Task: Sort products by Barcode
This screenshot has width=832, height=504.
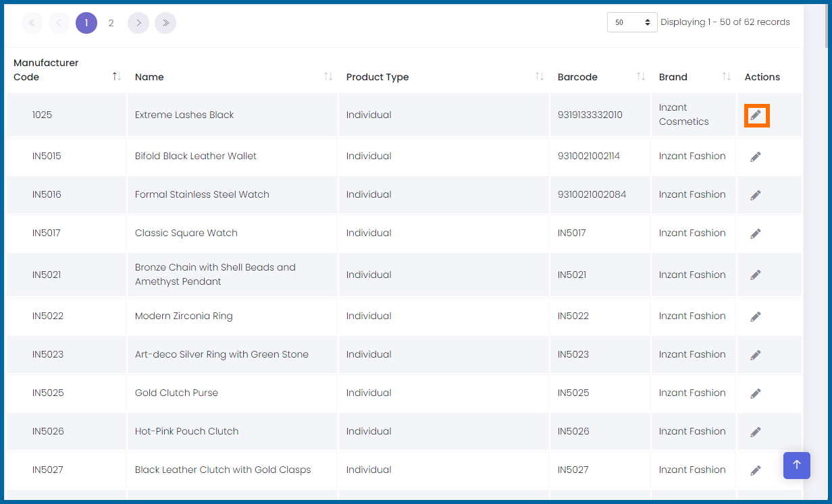Action: pos(641,76)
